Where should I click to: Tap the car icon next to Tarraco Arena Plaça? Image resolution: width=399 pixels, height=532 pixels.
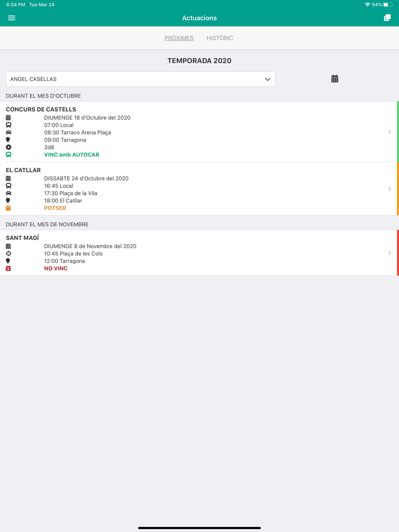point(8,133)
